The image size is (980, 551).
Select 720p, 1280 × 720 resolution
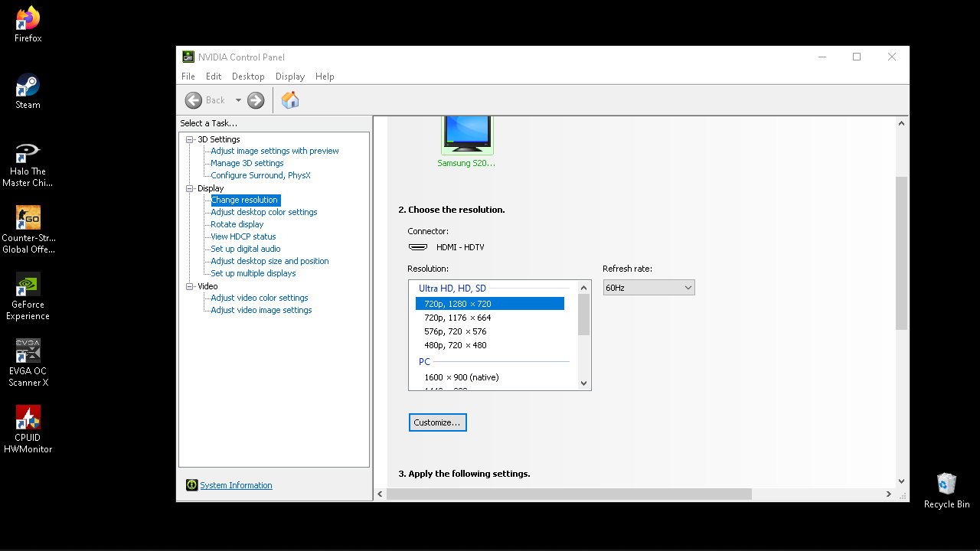pyautogui.click(x=490, y=304)
